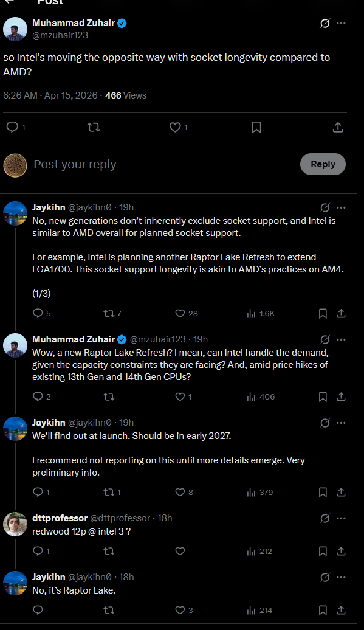Click Muhammad Zuhair's verified badge
Viewport: 364px width, 630px height.
pyautogui.click(x=120, y=22)
